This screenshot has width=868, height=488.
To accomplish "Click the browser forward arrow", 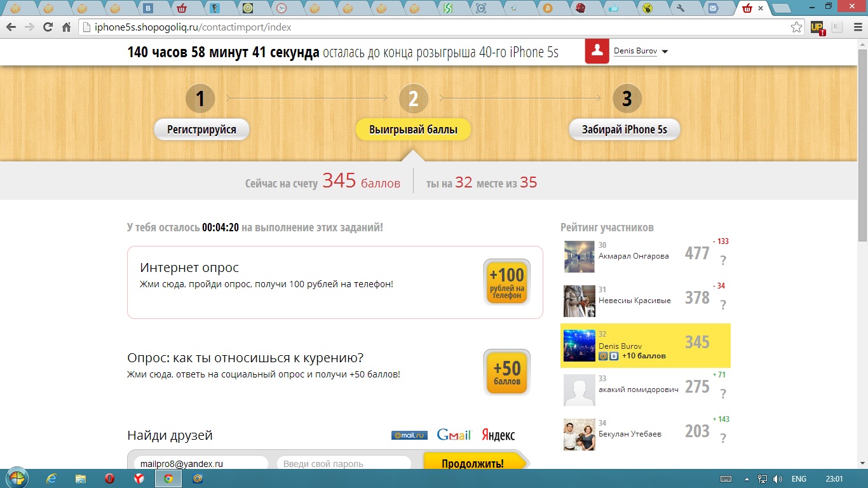I will click(29, 27).
